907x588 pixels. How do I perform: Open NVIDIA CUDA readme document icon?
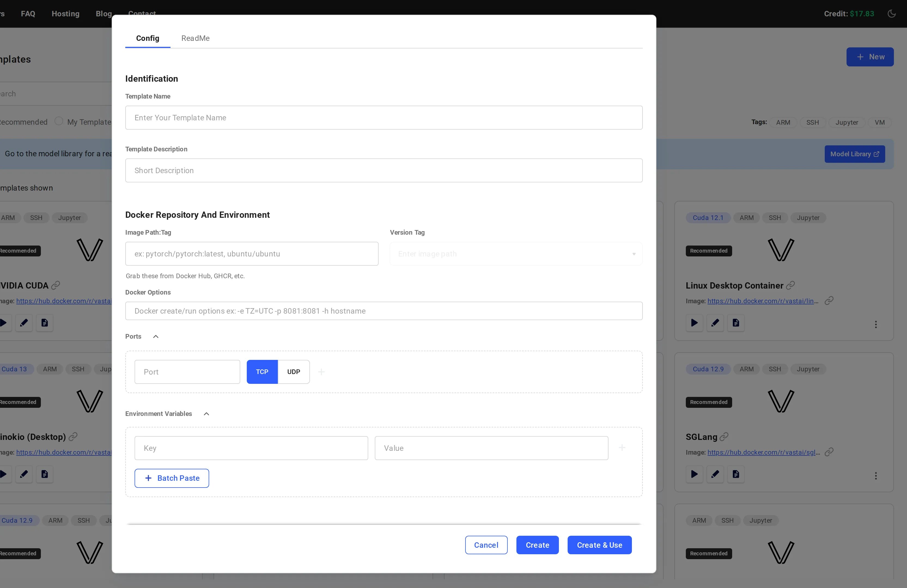(x=45, y=323)
